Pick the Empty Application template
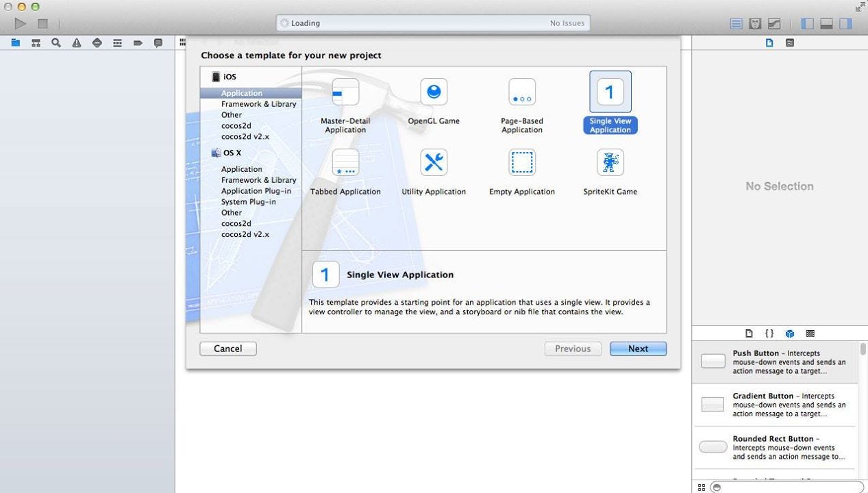This screenshot has height=493, width=868. pyautogui.click(x=521, y=171)
